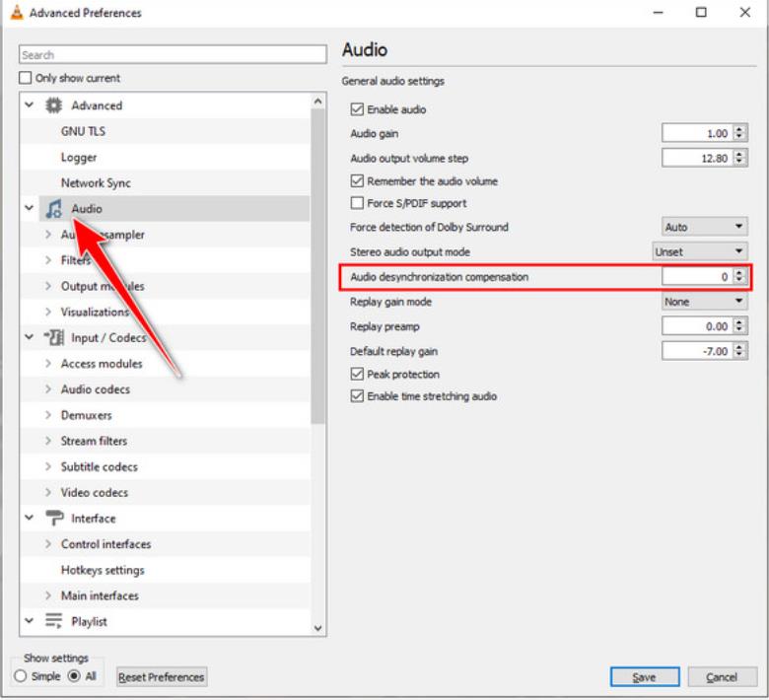Viewport: 769px width, 700px height.
Task: Expand the Stream filters node
Action: (48, 441)
